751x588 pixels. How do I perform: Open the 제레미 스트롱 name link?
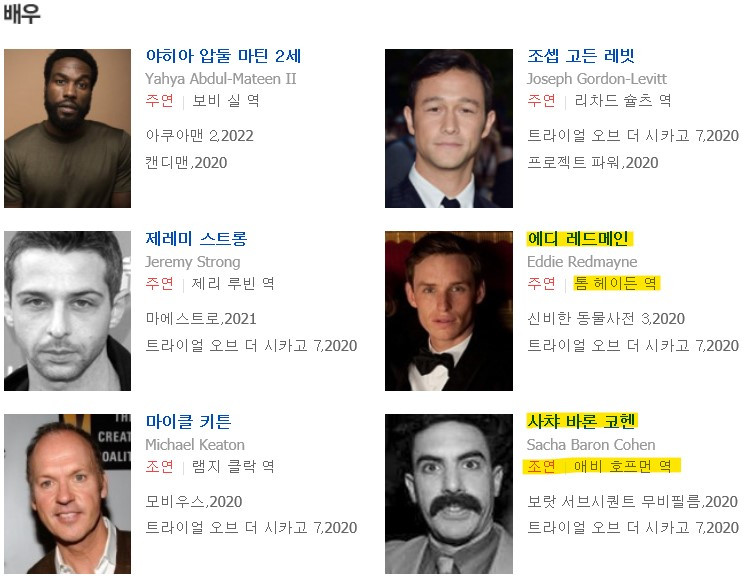[196, 238]
